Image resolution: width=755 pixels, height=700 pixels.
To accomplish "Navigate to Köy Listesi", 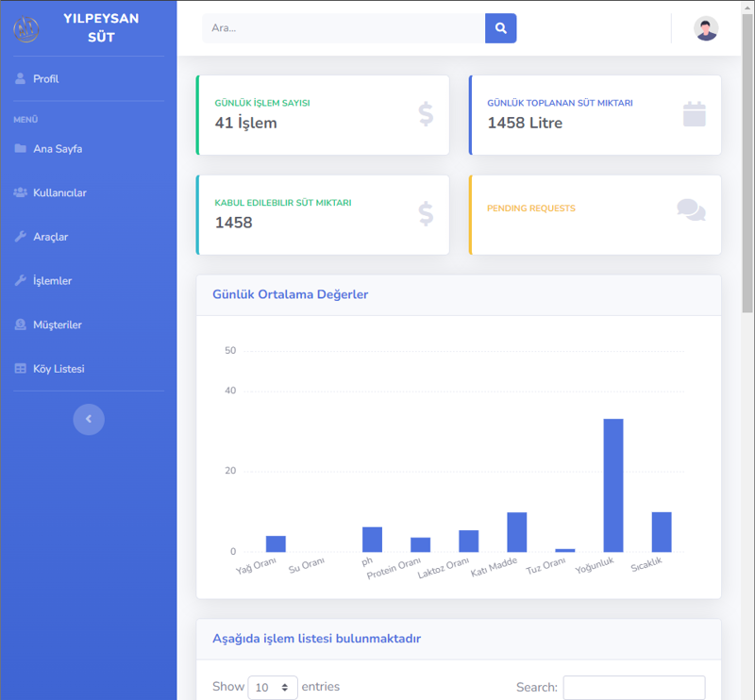I will point(59,369).
